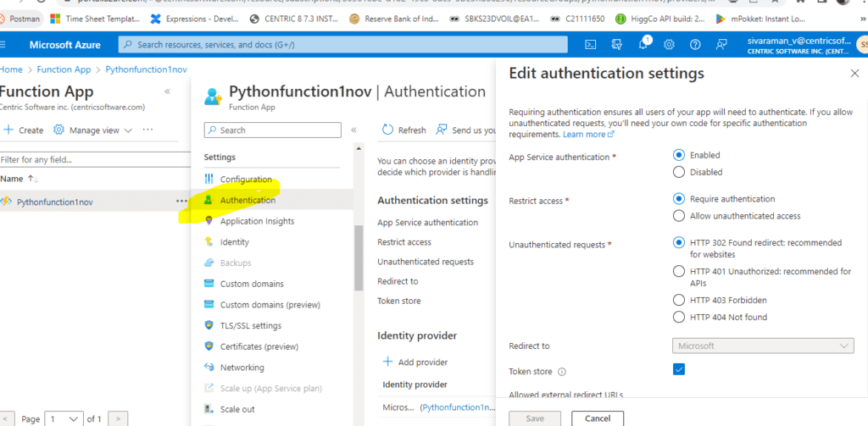Go to Home breadcrumb

[11, 69]
